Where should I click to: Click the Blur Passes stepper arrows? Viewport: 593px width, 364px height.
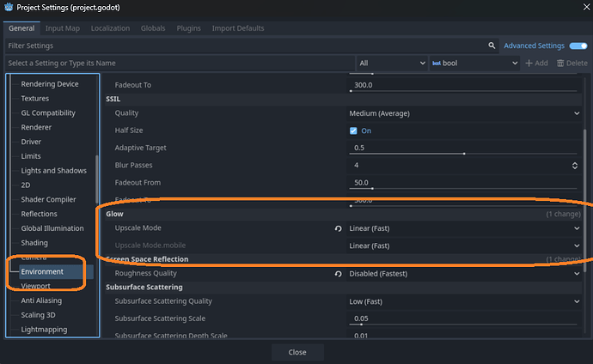(575, 165)
